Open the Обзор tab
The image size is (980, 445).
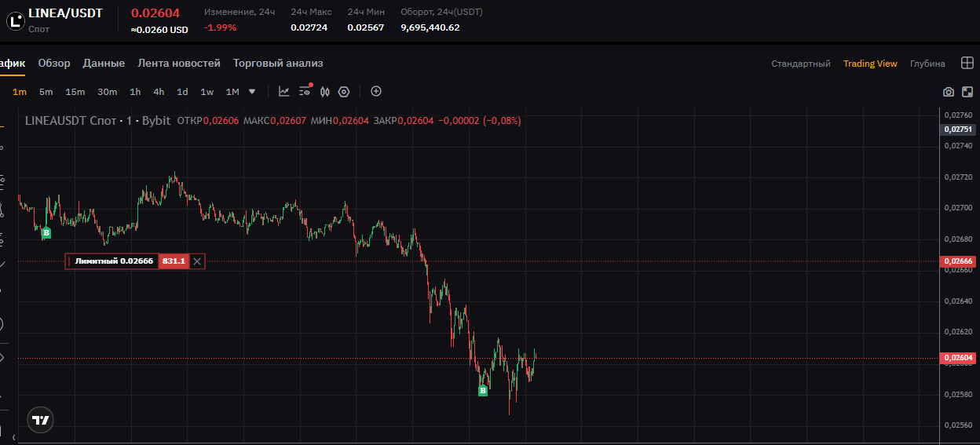point(54,63)
